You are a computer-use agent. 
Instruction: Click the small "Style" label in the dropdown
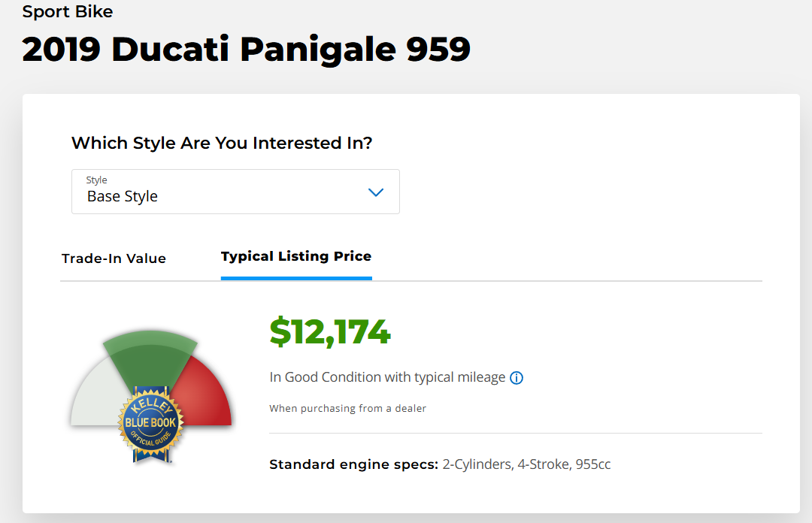[x=97, y=180]
